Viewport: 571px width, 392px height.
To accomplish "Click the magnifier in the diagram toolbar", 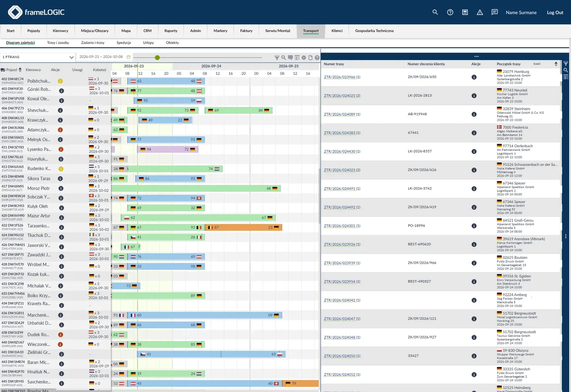I will tap(283, 57).
